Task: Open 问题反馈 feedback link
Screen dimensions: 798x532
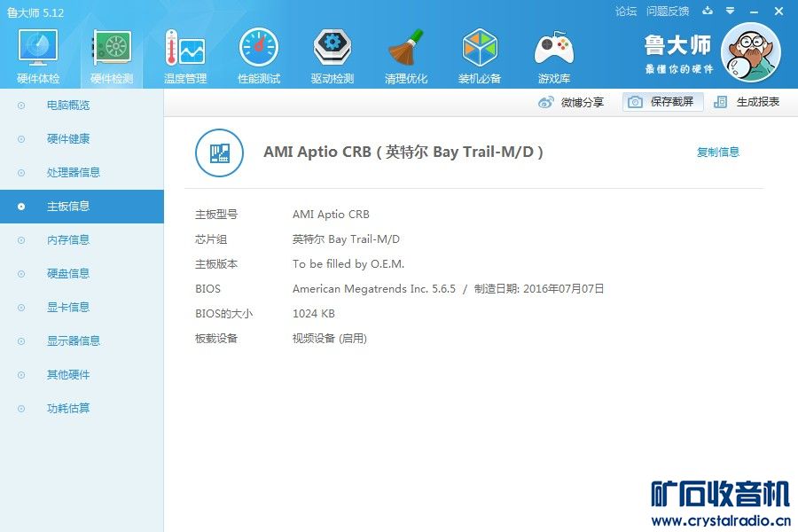Action: (667, 12)
